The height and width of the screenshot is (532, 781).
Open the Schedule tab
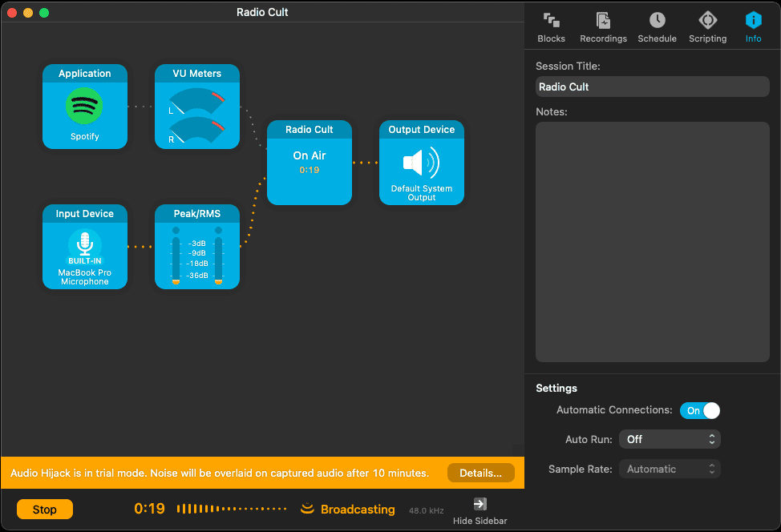coord(657,27)
